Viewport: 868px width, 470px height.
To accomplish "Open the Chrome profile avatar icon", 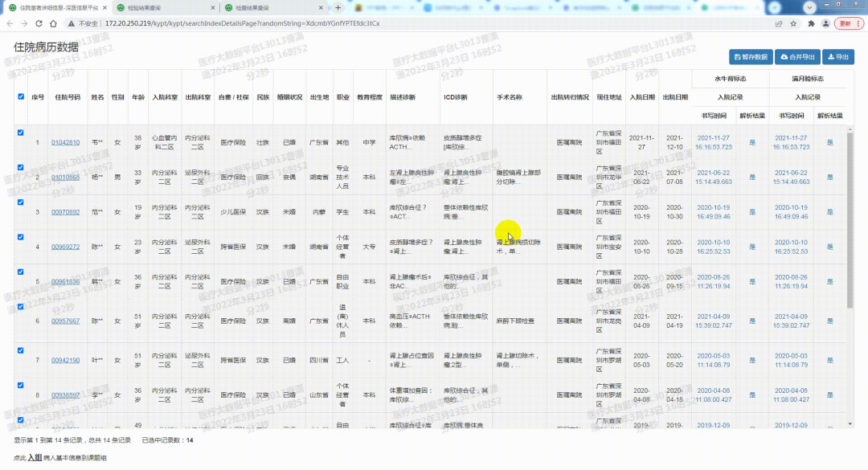I will (825, 24).
